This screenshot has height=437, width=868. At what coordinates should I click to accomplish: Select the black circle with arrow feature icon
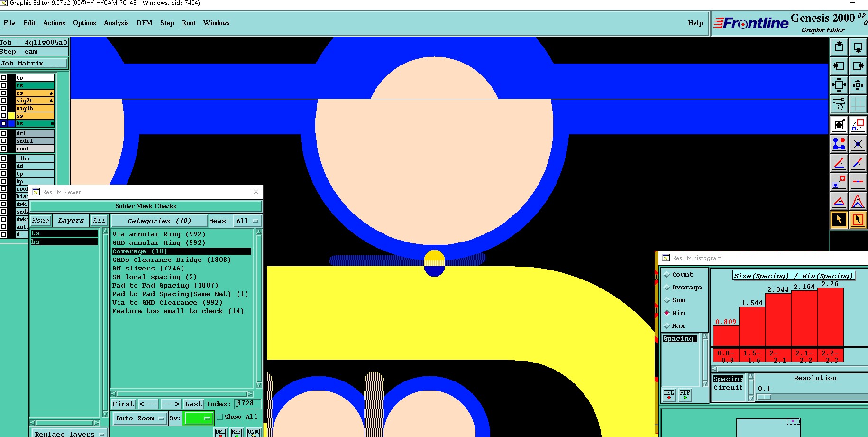[839, 124]
